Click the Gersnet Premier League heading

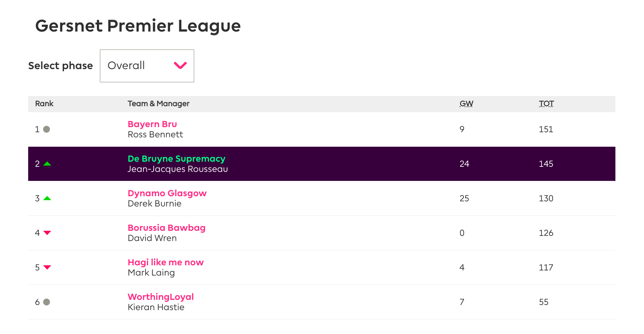pos(138,26)
